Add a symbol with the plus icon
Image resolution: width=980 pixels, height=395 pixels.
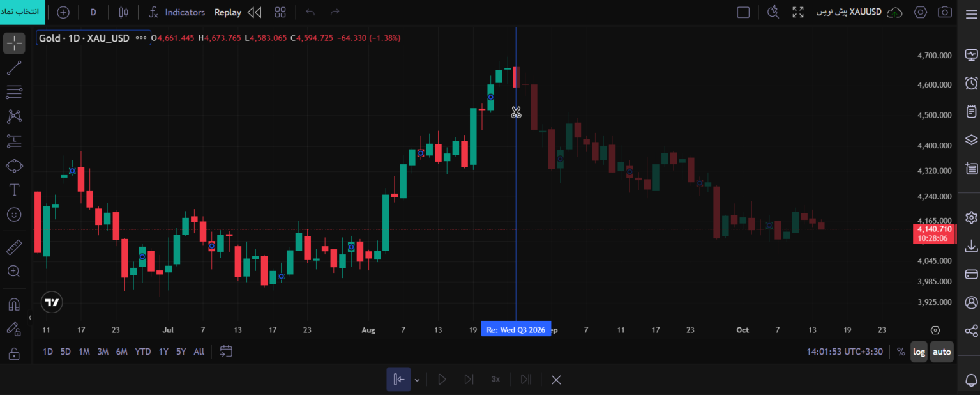[x=63, y=12]
